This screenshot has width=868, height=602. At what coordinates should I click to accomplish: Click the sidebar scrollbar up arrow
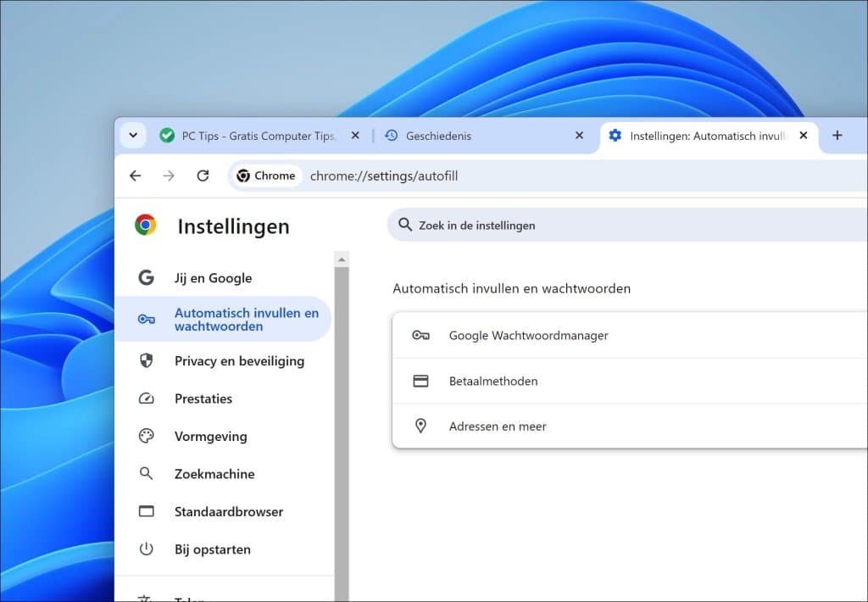[x=342, y=259]
